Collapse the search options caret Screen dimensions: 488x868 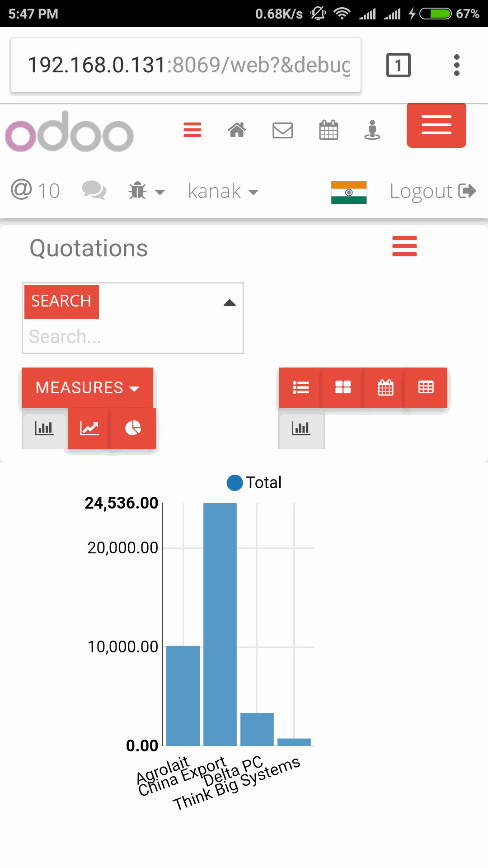click(x=230, y=302)
